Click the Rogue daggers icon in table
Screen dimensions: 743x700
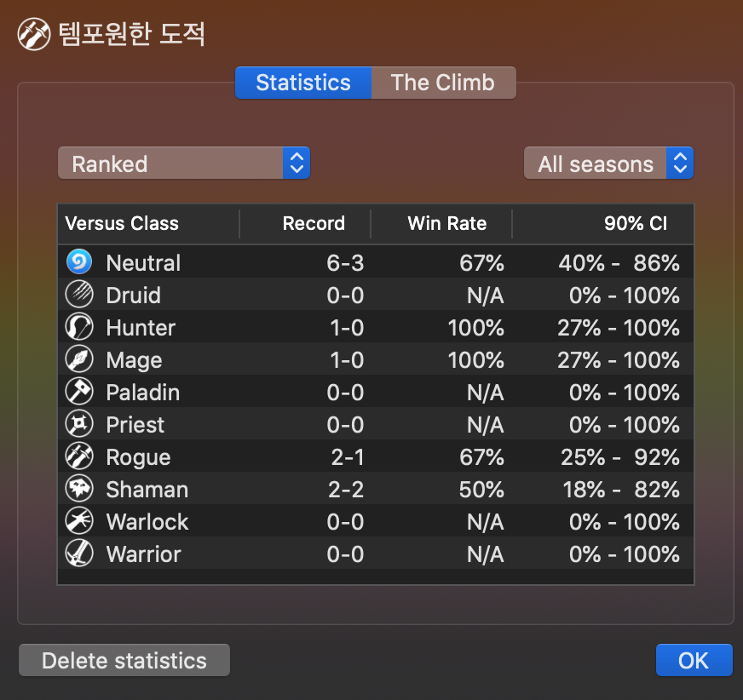(x=79, y=456)
